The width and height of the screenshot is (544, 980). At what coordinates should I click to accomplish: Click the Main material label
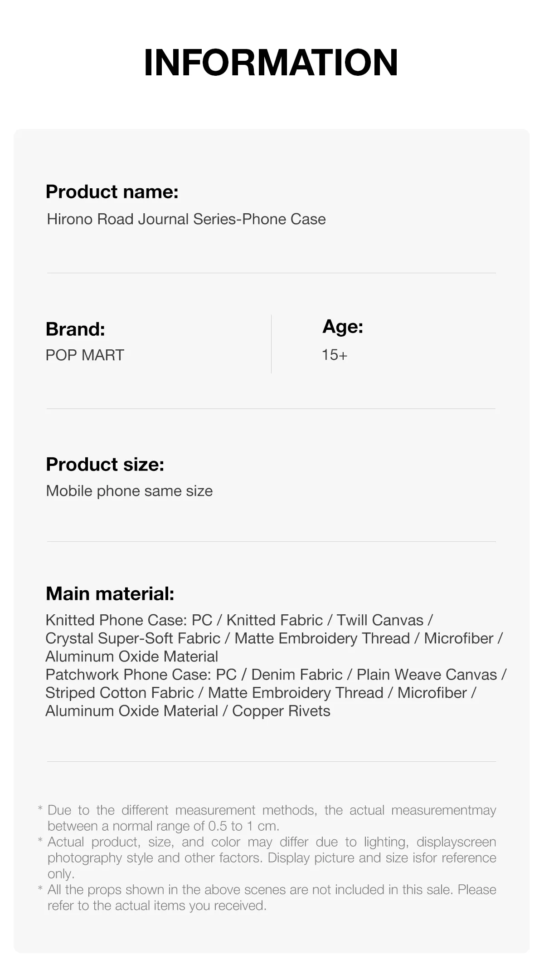click(110, 593)
